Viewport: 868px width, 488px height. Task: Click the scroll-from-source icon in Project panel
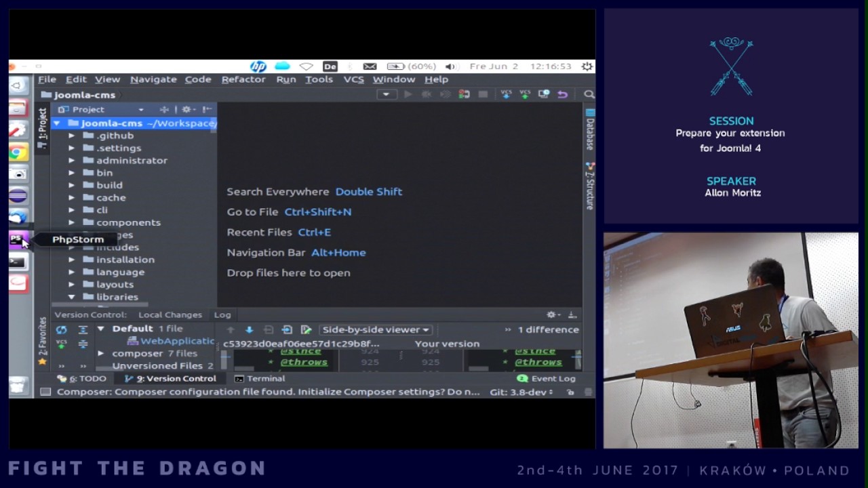[x=164, y=109]
